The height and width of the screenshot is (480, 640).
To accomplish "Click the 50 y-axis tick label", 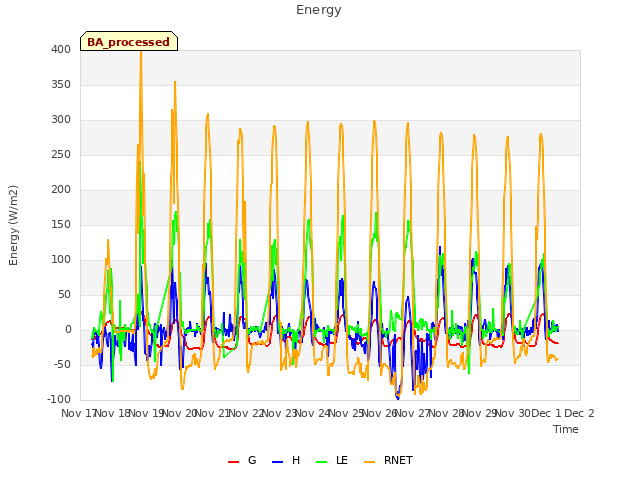I will (x=64, y=295).
